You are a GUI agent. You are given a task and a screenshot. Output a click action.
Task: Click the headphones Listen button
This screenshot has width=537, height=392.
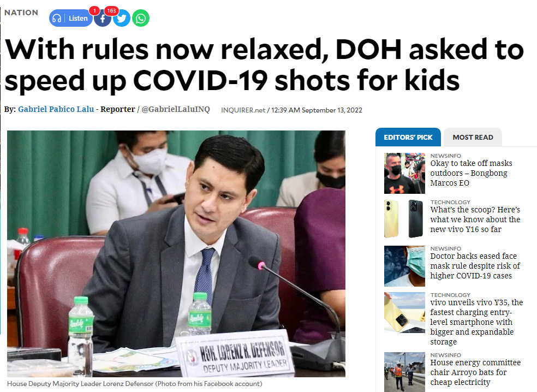tap(71, 19)
